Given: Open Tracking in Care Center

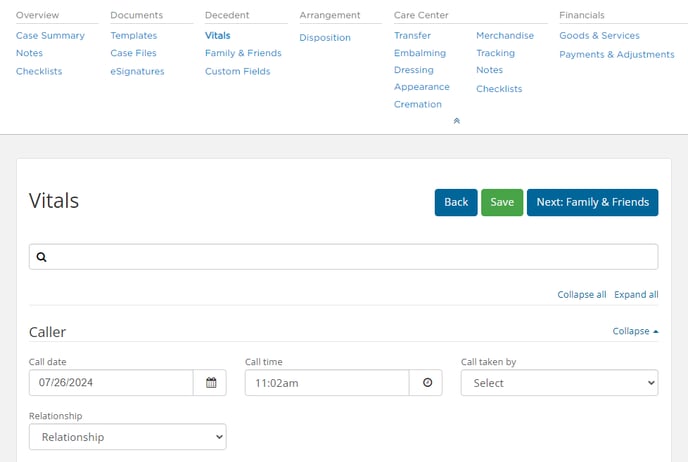Looking at the screenshot, I should click(496, 53).
